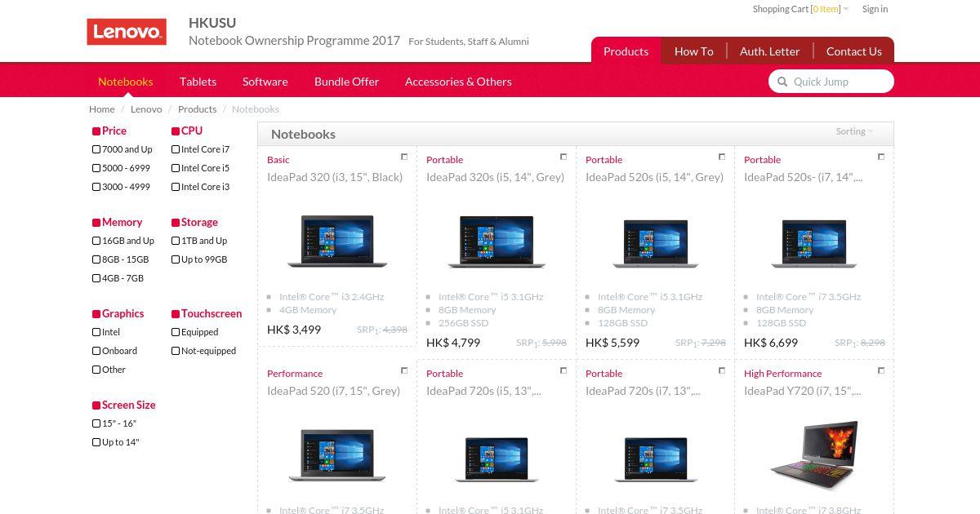This screenshot has height=514, width=980.
Task: Tick compare box on IdeaPad 520s i5 card
Action: pos(722,157)
